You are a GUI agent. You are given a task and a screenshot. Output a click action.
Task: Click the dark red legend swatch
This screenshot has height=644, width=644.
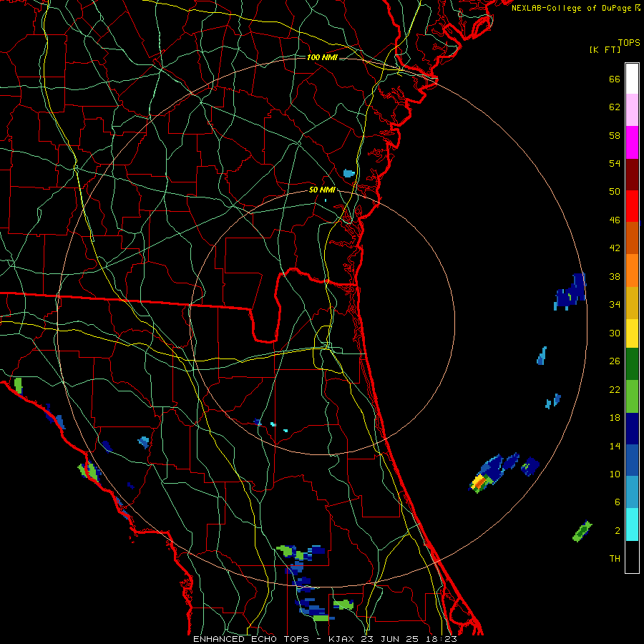[632, 174]
